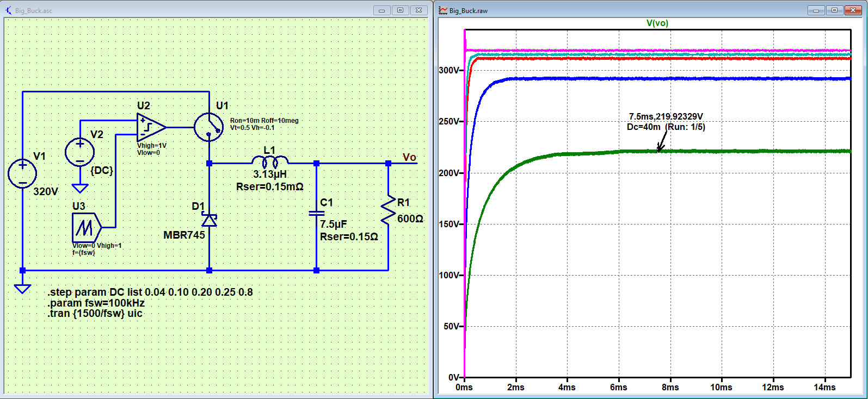
Task: Click the Big_Buck.asc window icon
Action: pos(8,10)
